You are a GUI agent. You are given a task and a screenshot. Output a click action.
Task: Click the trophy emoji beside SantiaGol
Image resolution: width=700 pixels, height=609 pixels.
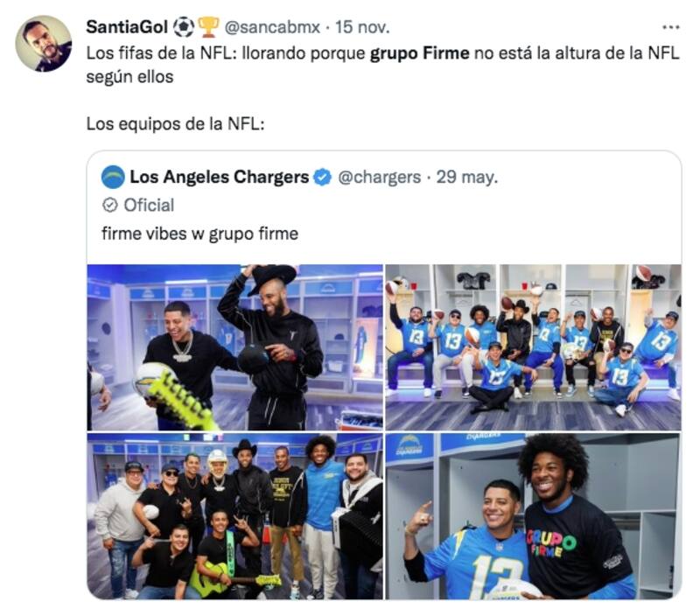(x=208, y=27)
